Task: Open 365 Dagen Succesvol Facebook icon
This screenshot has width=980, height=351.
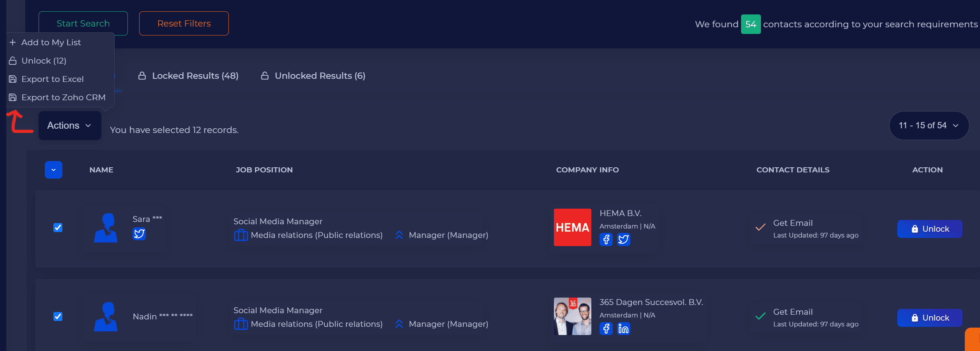Action: click(x=606, y=329)
